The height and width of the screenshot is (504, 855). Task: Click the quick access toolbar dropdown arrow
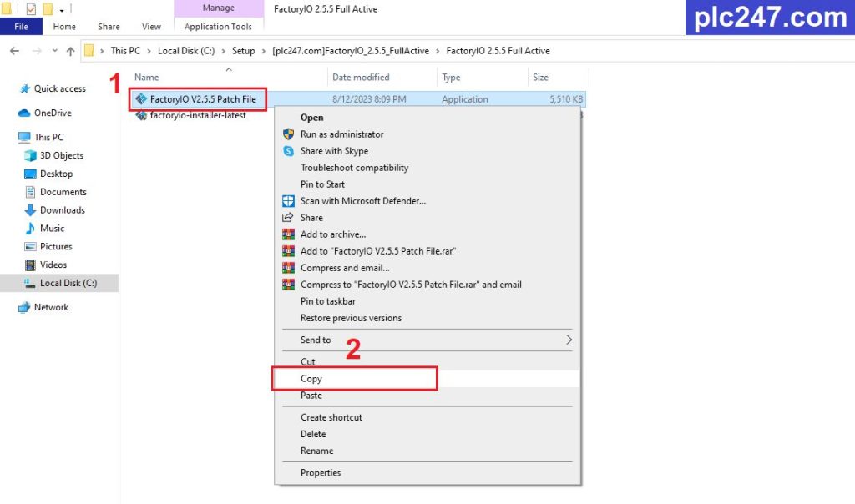pyautogui.click(x=62, y=9)
